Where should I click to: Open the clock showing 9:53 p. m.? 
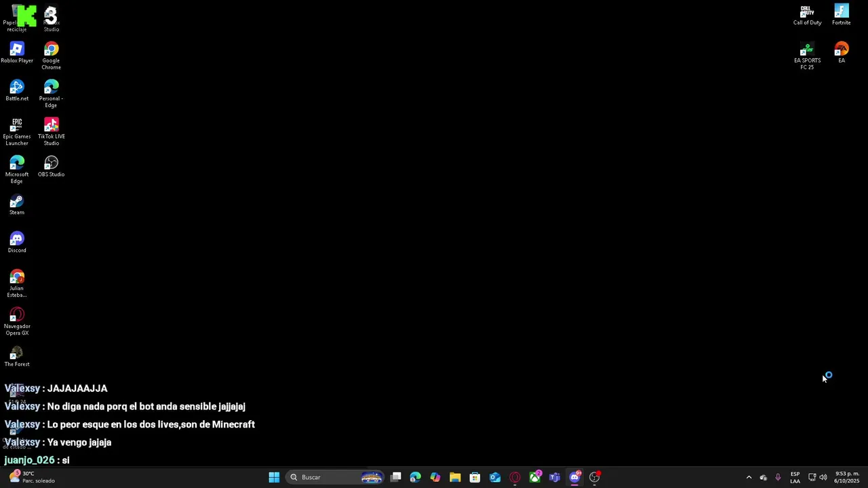(x=847, y=477)
